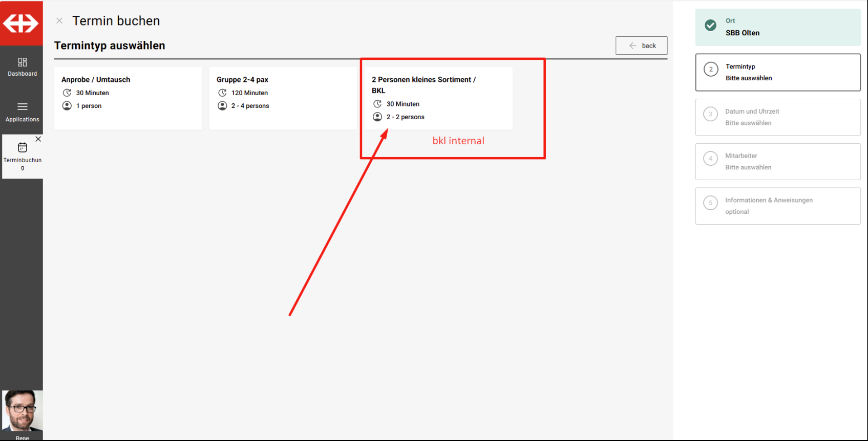Viewport: 868px width, 441px height.
Task: Open step 3 Datum und Uhrzeit
Action: pos(777,117)
